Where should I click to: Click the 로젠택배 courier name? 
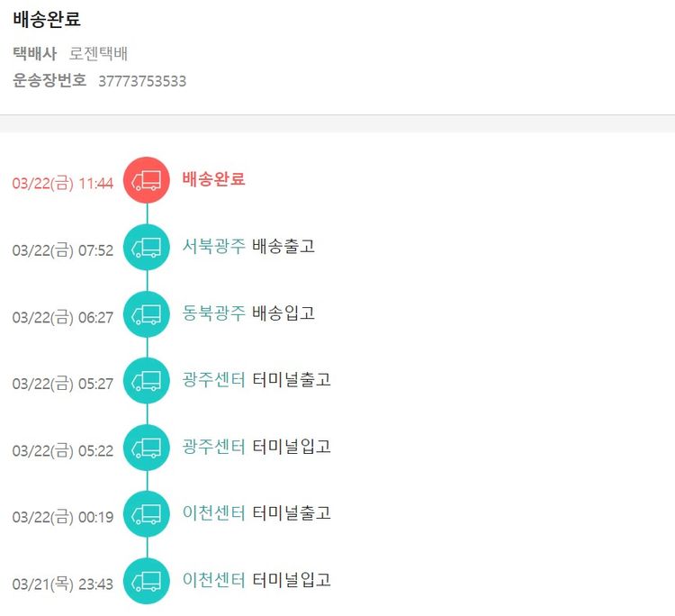(98, 53)
